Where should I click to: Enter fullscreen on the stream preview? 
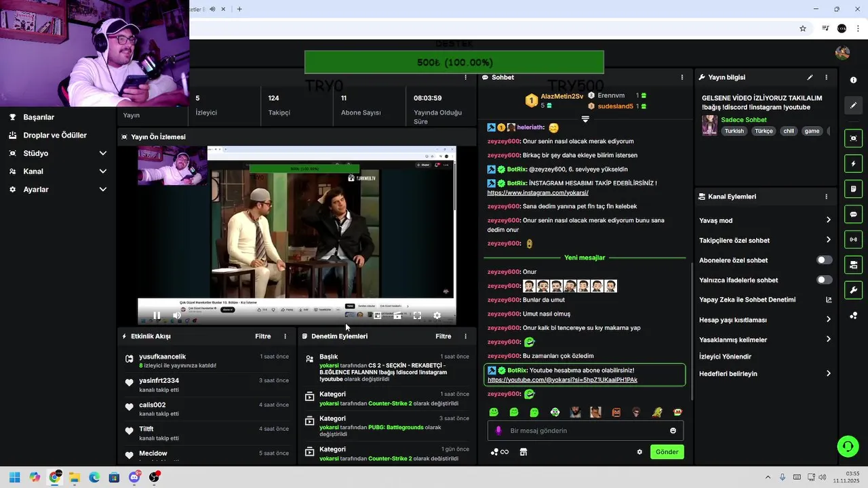click(417, 315)
